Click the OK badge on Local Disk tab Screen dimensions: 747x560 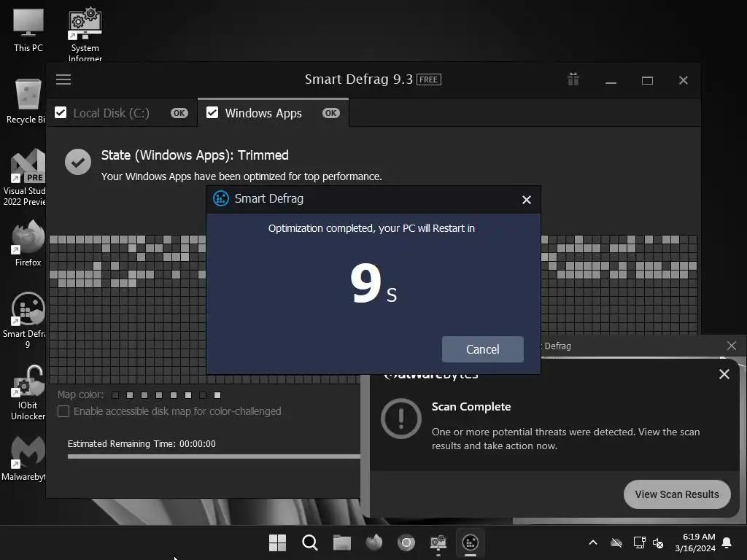pos(179,113)
